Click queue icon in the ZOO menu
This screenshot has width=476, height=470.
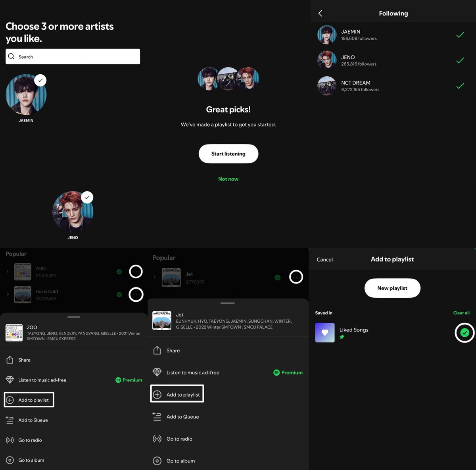[x=10, y=420]
